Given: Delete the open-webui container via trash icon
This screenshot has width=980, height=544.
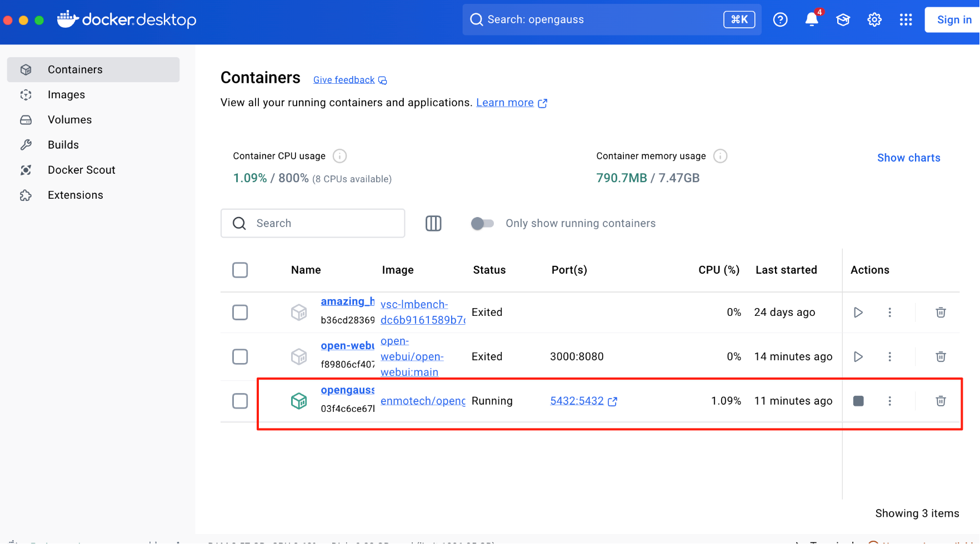Looking at the screenshot, I should (940, 356).
